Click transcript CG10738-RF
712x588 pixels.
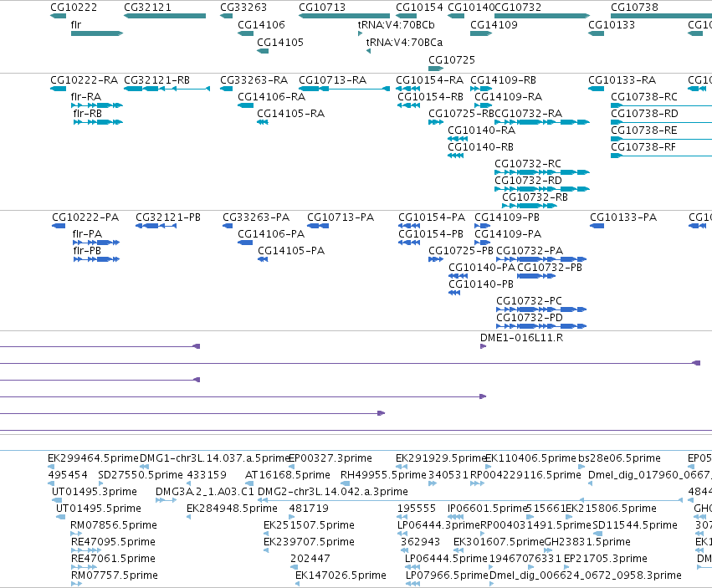point(643,147)
